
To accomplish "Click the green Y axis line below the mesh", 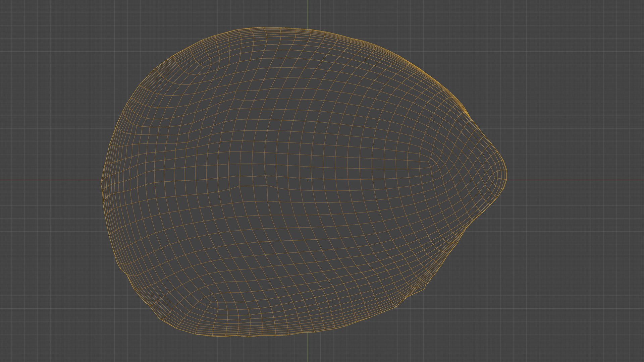I will coord(308,347).
